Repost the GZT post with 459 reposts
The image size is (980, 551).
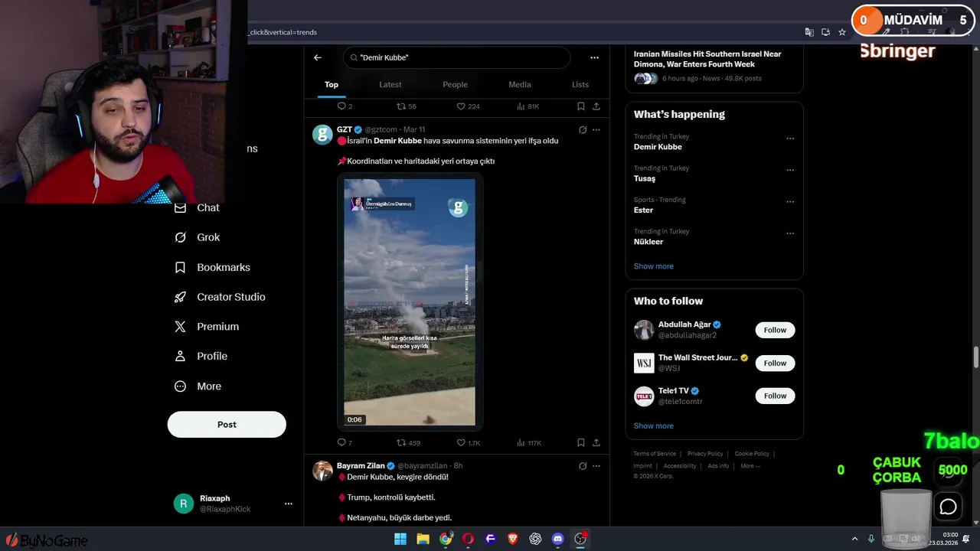[x=408, y=442]
